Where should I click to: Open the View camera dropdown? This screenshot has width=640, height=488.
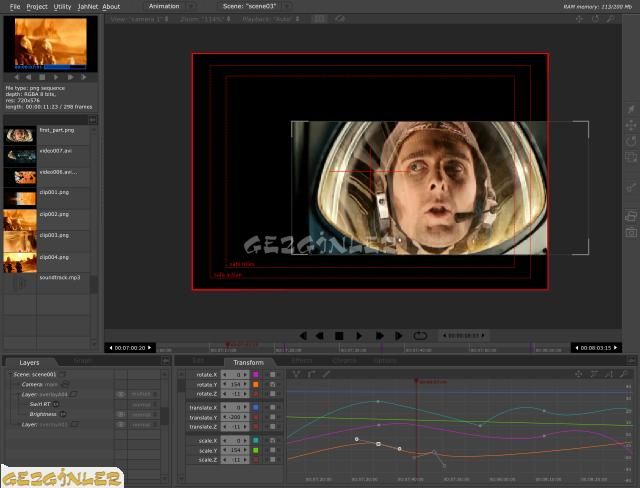(139, 19)
